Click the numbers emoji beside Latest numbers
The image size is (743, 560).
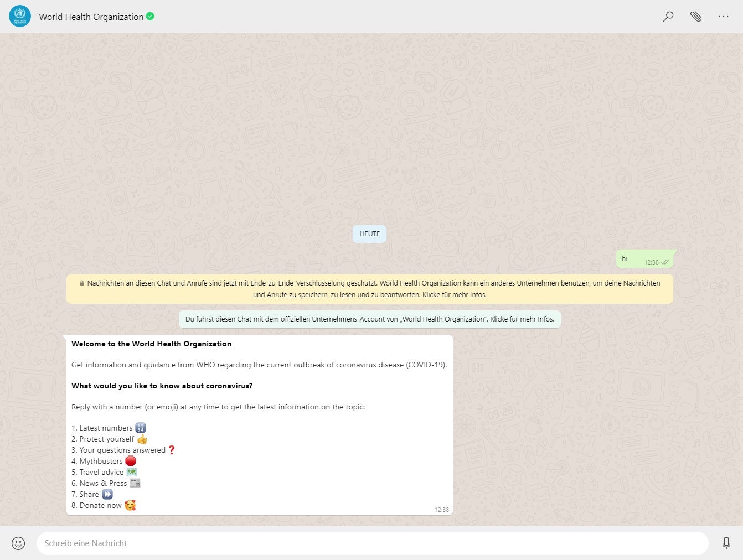(141, 428)
